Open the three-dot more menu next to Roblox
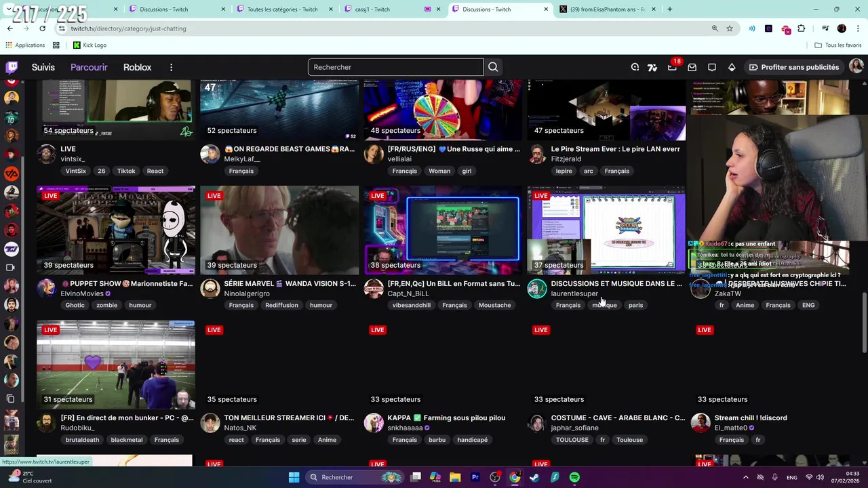868x488 pixels. point(171,67)
